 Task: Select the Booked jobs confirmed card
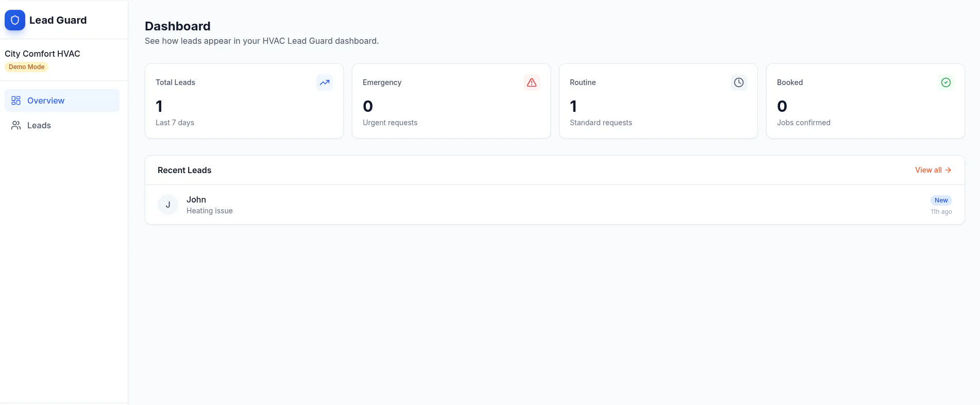pos(866,101)
